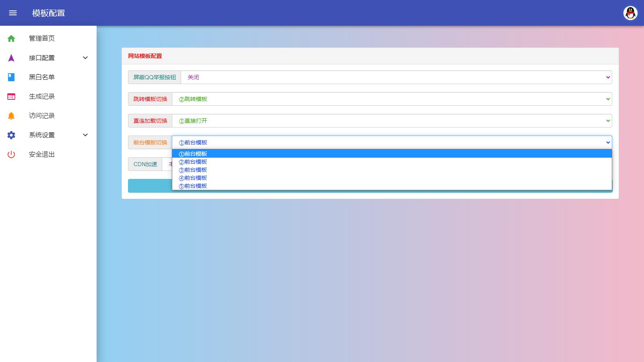The image size is (644, 362).
Task: Click the blue blacklist book icon
Action: point(11,77)
